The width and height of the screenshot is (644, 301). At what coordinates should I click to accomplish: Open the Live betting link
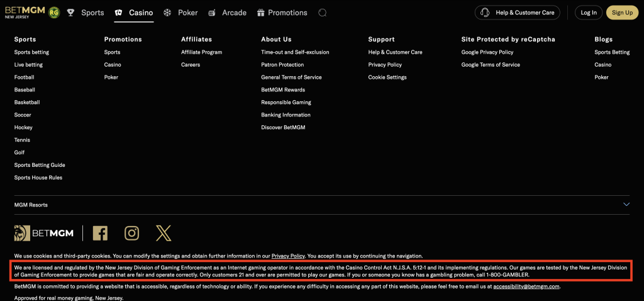click(28, 65)
